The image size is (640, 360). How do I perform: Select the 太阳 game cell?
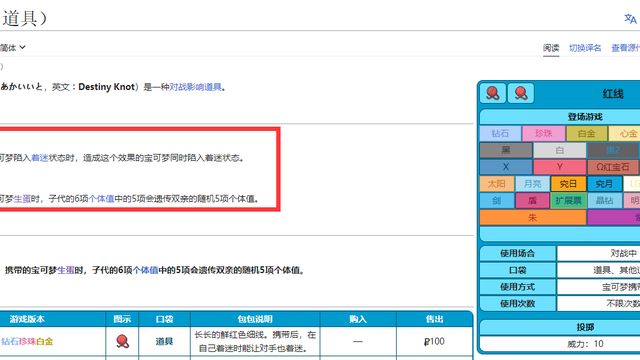point(497,184)
